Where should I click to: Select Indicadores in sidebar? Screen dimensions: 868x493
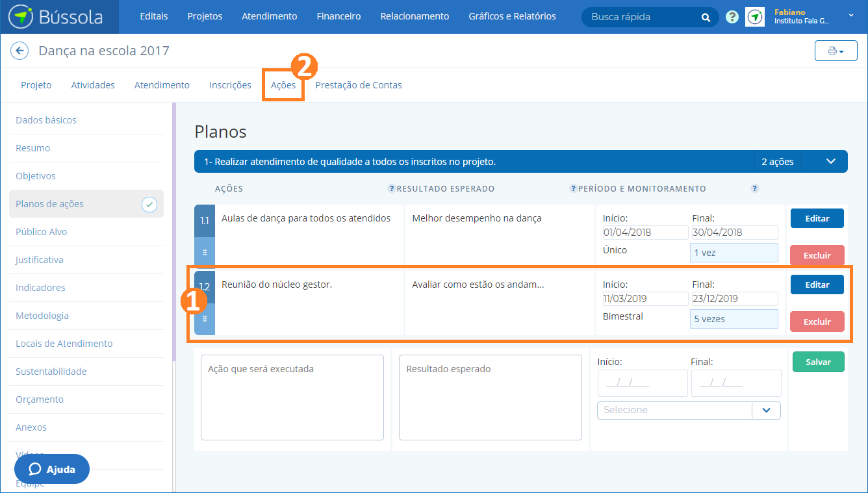coord(86,288)
